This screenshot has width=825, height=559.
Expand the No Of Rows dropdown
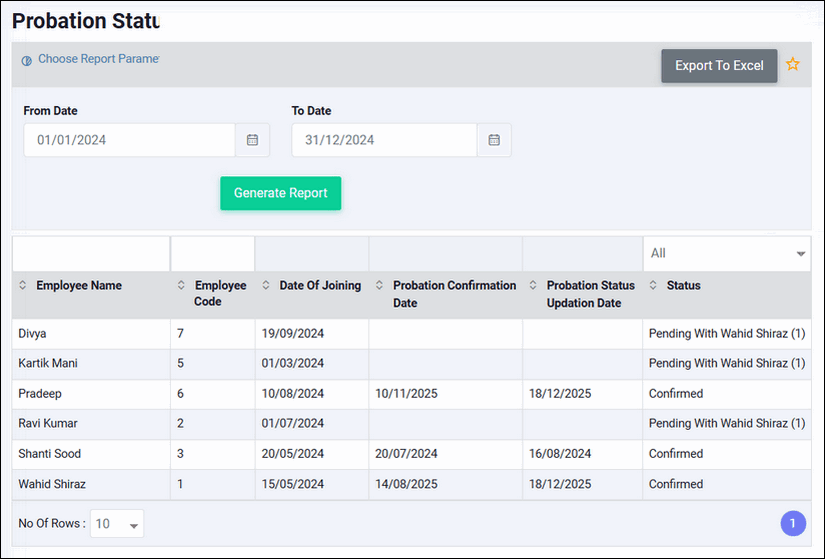click(117, 524)
